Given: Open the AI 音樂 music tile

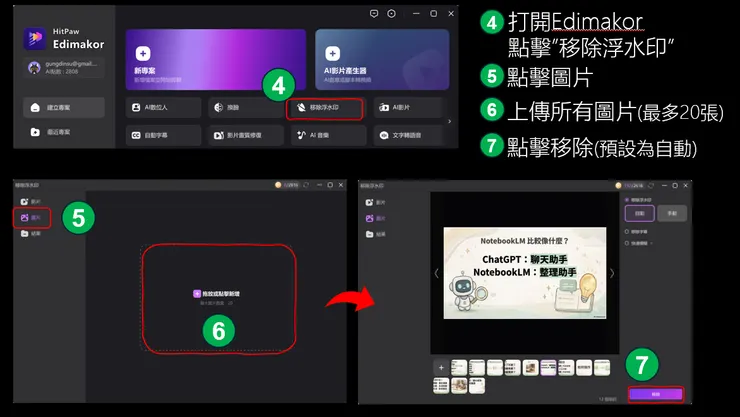Looking at the screenshot, I should coord(328,135).
